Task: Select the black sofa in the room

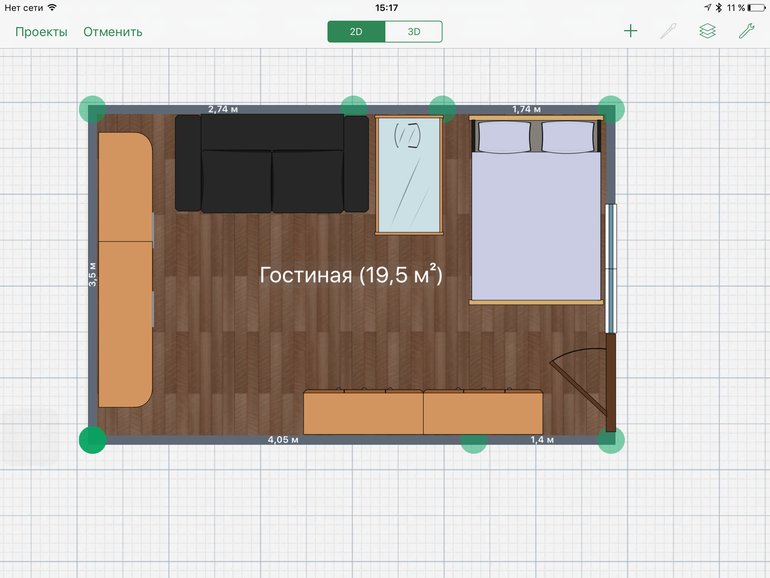Action: (272, 163)
